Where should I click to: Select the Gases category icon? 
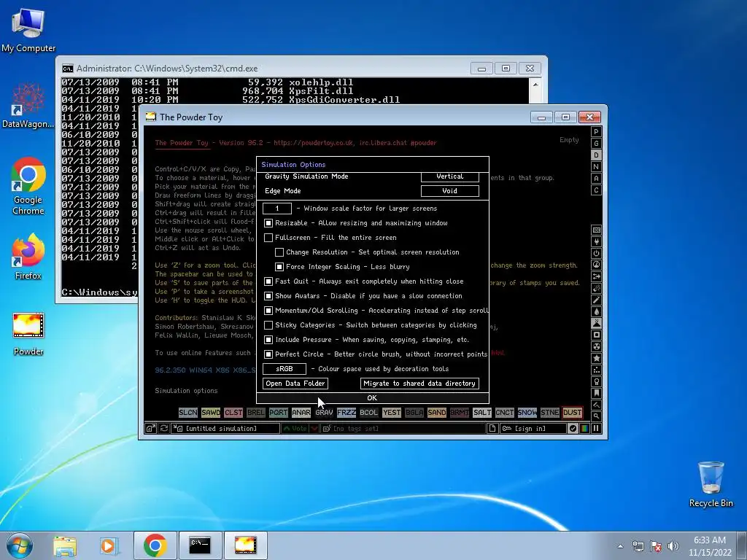point(596,300)
